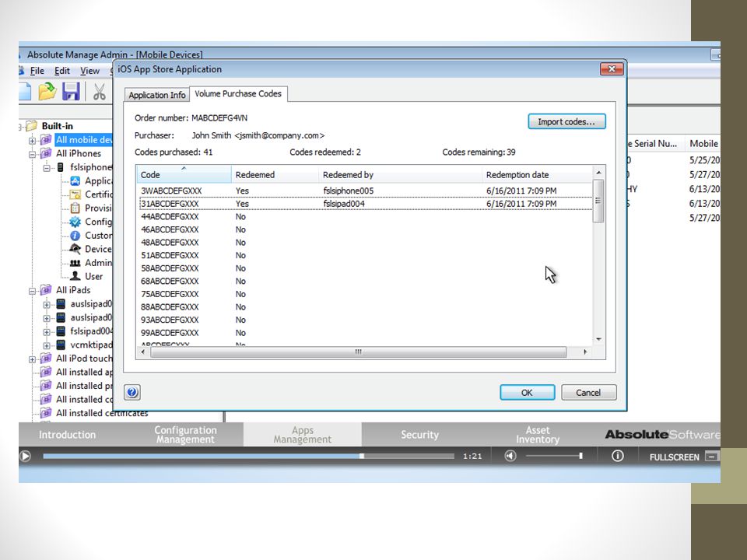This screenshot has height=560, width=747.
Task: Click the help question mark icon in dialog
Action: (132, 392)
